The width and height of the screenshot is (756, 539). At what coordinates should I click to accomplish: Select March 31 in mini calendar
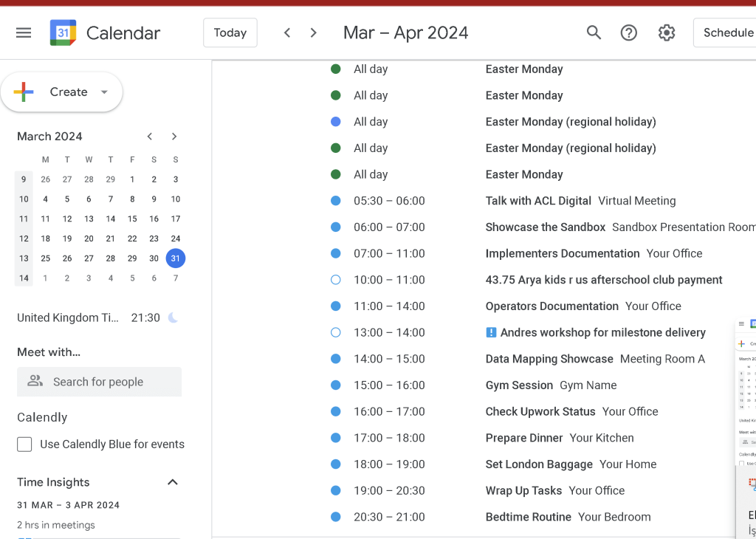pos(176,258)
